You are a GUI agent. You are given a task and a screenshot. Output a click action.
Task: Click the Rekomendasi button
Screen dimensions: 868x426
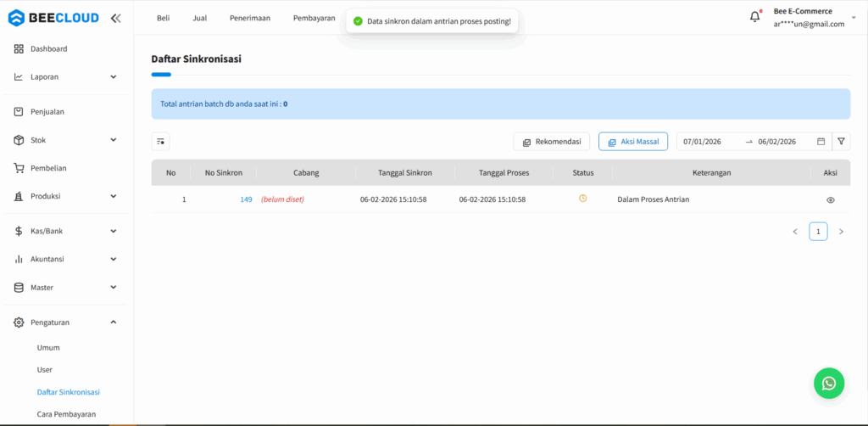551,142
